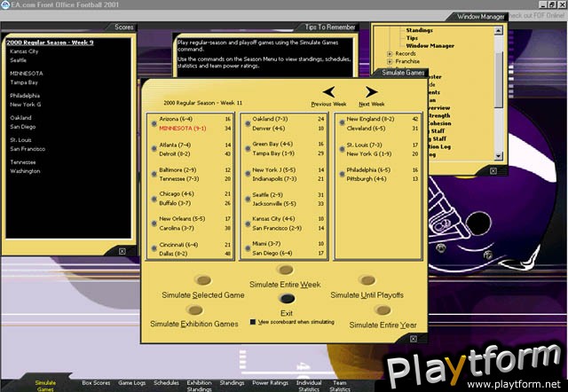Select Window Manager entry in tree

(430, 45)
